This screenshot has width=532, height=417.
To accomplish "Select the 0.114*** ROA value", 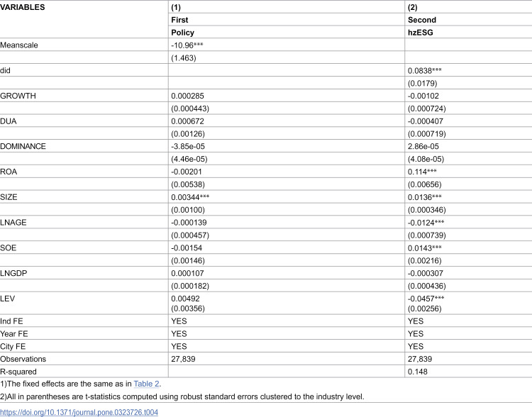I will 422,172.
